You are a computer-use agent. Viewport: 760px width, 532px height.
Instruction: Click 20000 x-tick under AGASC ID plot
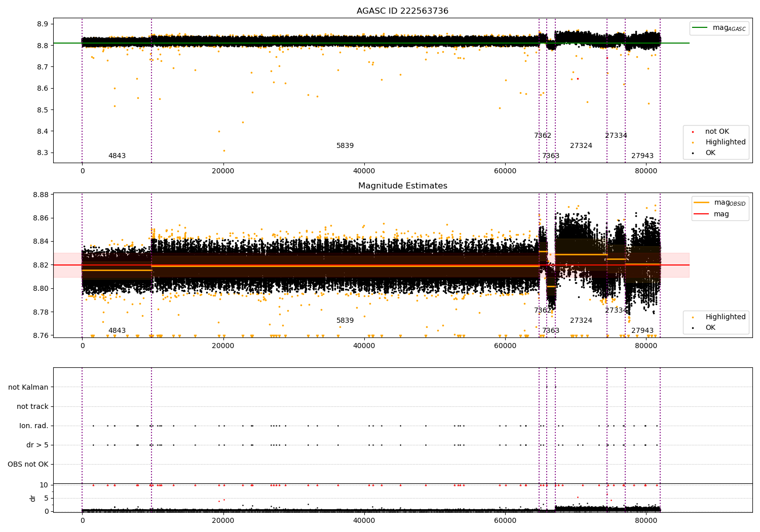point(223,171)
